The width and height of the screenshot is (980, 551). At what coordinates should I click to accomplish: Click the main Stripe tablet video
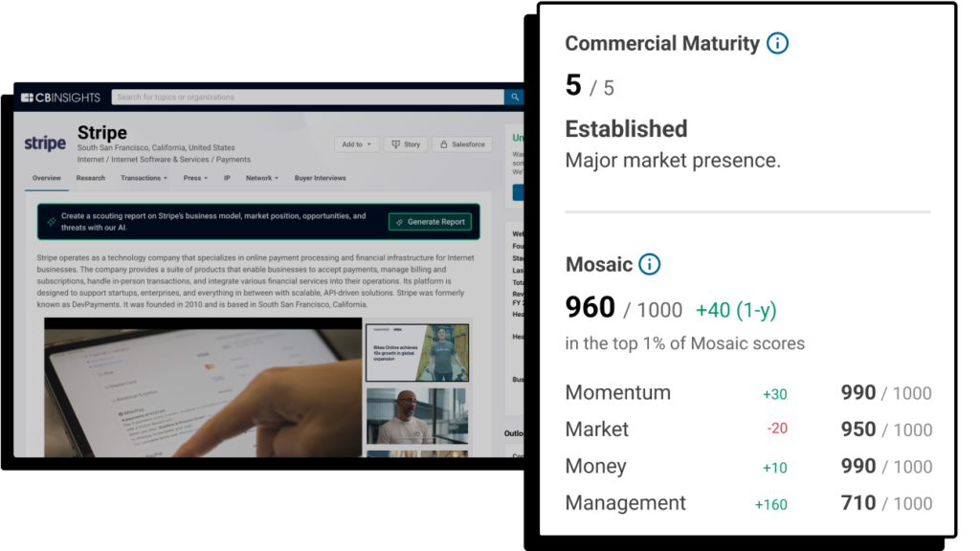click(203, 387)
